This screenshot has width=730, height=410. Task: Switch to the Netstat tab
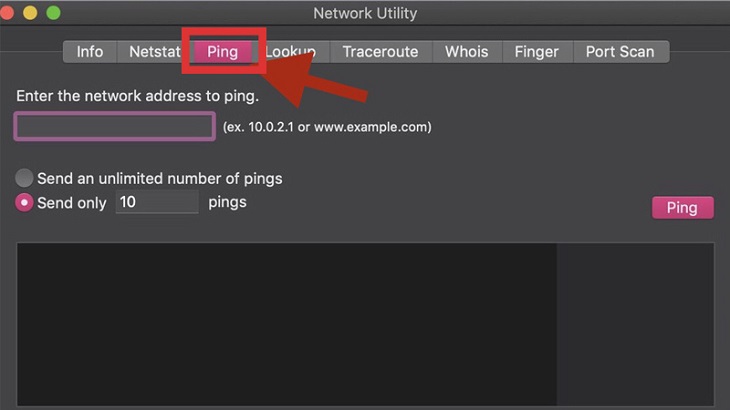(154, 52)
